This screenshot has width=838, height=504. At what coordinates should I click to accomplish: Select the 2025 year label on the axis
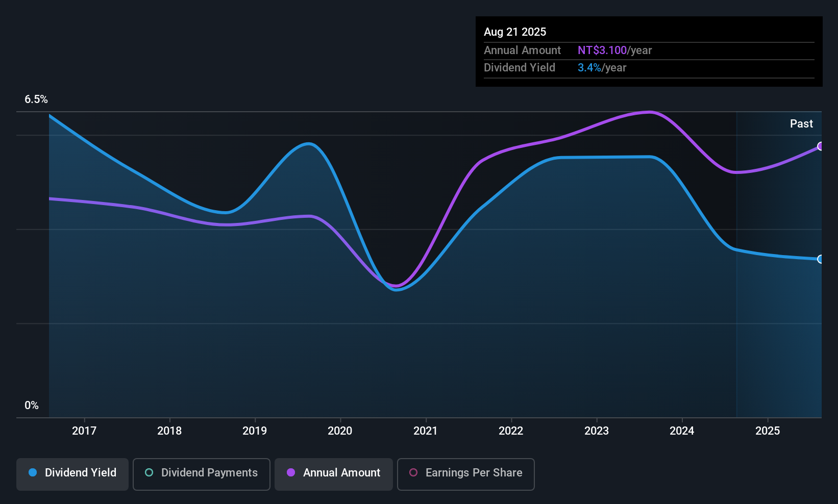768,431
